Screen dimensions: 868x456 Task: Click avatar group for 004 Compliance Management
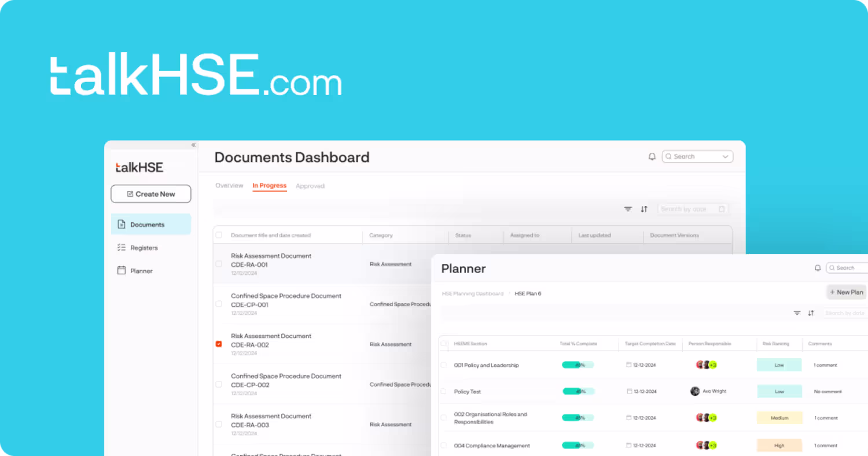(707, 446)
